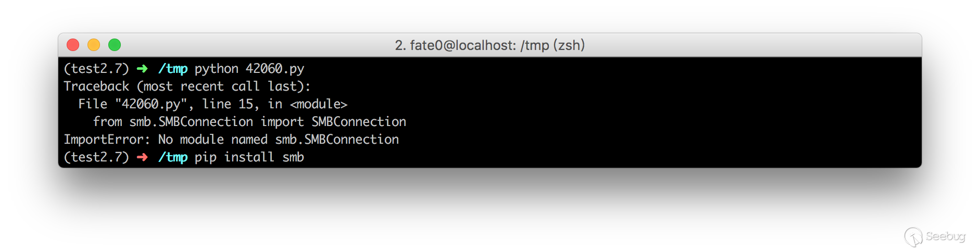The image size is (980, 251).
Task: Maximize terminal with the green button
Action: click(x=115, y=45)
